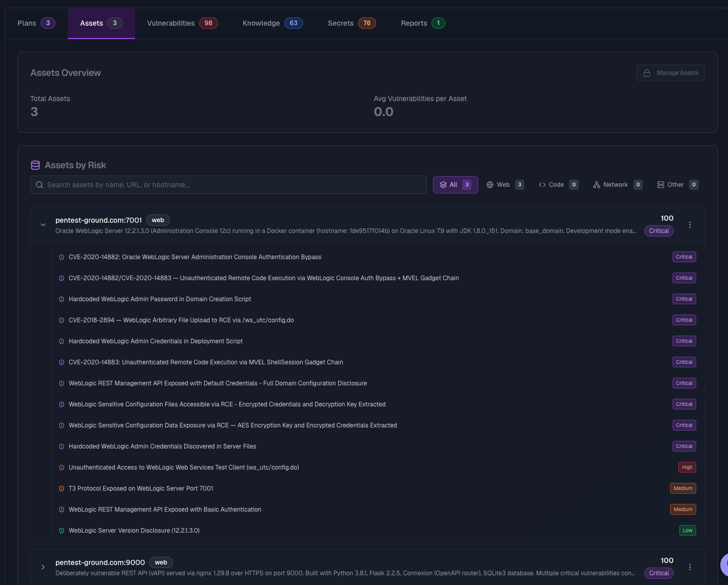Select the All assets filter
Image resolution: width=728 pixels, height=585 pixels.
point(455,185)
